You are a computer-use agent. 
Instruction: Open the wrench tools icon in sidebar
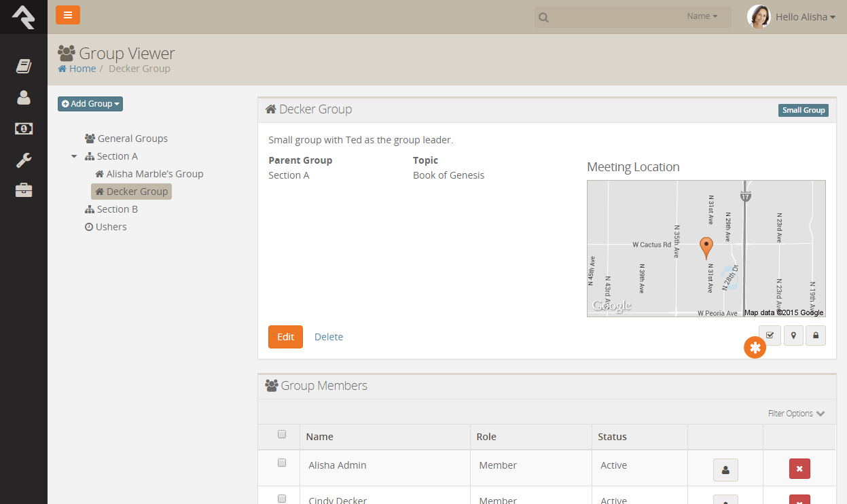(24, 160)
